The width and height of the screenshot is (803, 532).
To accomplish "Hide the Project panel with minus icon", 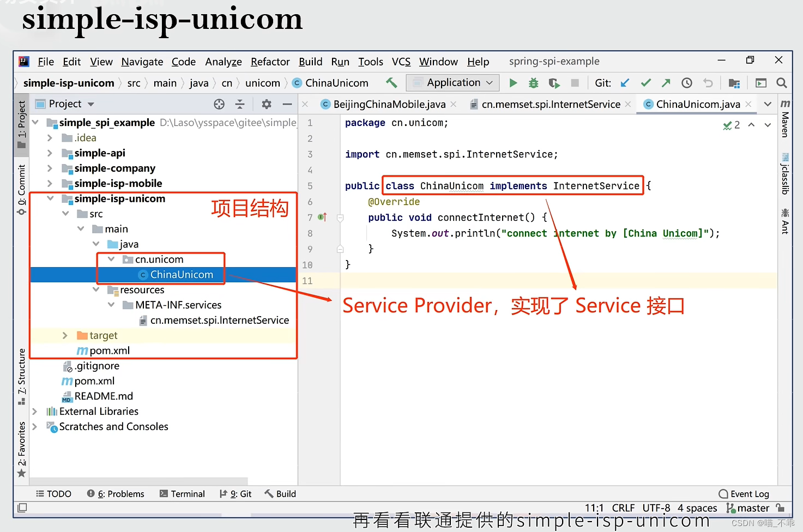I will click(287, 104).
